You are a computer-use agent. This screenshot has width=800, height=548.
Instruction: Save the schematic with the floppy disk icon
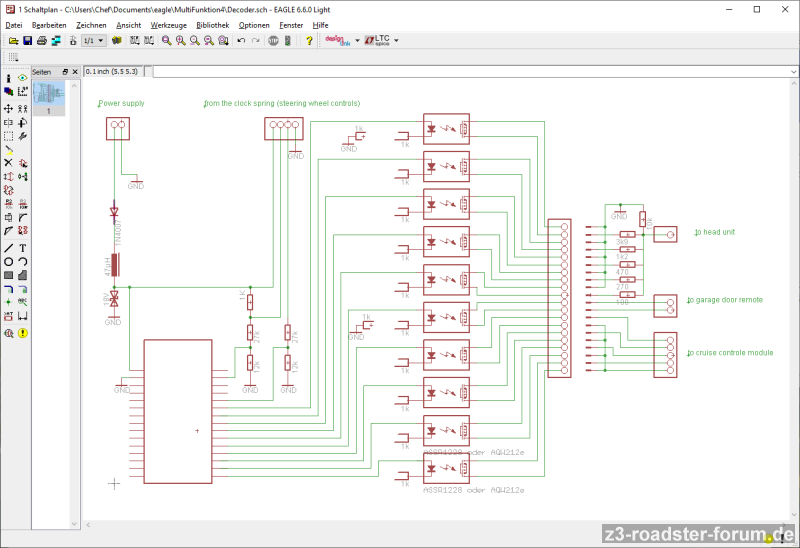point(28,41)
